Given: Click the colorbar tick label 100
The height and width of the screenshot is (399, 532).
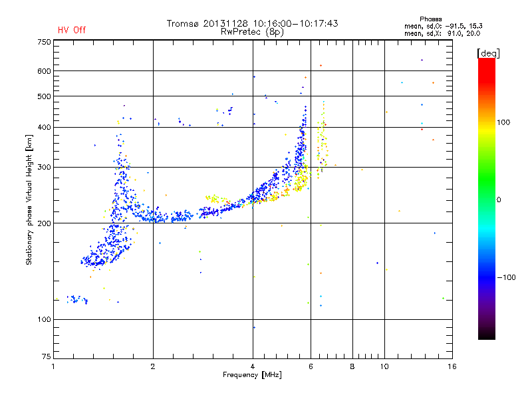Looking at the screenshot, I should 503,122.
